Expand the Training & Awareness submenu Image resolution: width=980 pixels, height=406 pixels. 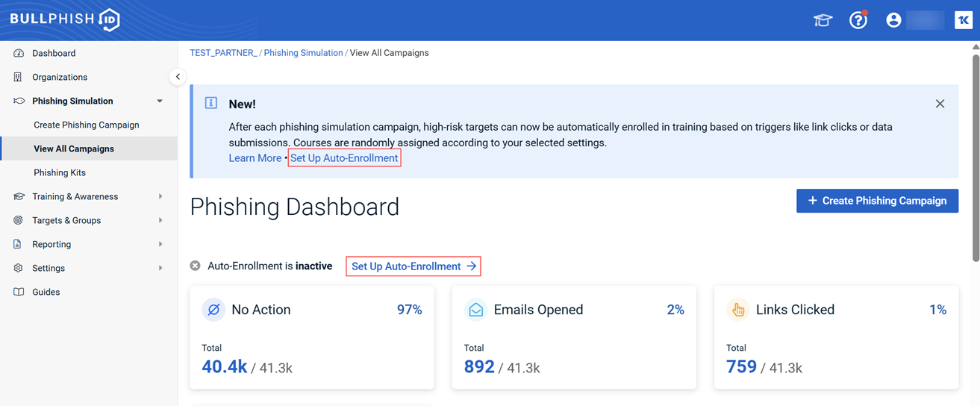pos(160,197)
